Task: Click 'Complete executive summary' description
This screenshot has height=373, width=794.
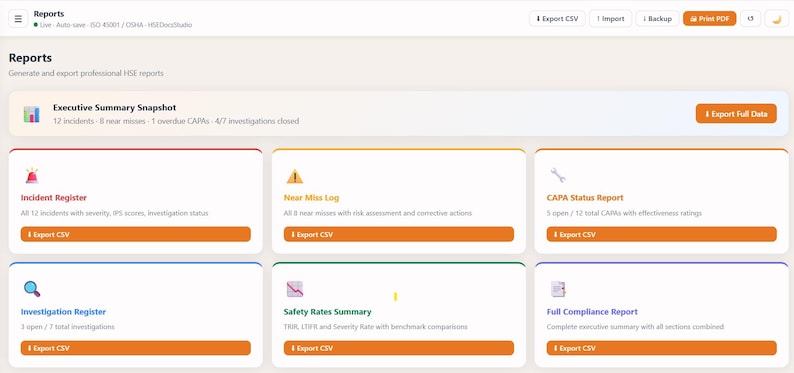Action: pos(635,327)
